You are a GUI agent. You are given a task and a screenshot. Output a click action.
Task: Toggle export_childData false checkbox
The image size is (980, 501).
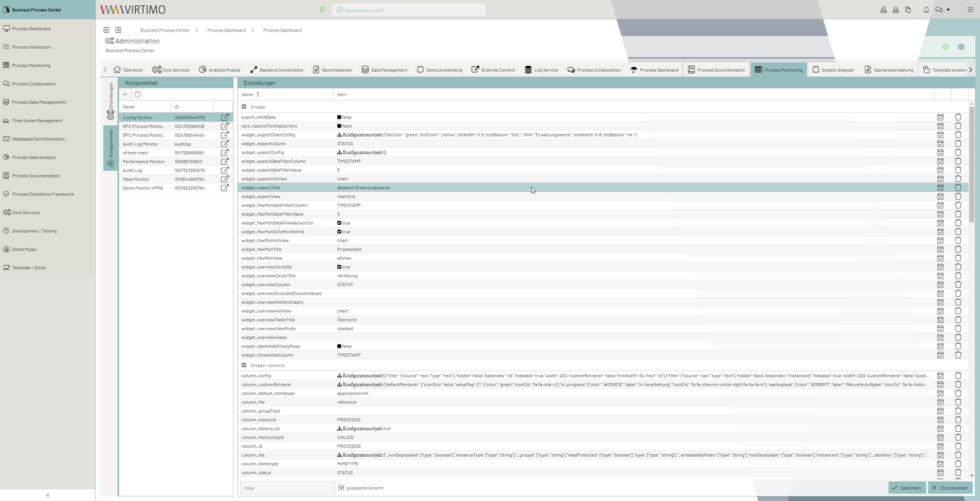click(339, 117)
